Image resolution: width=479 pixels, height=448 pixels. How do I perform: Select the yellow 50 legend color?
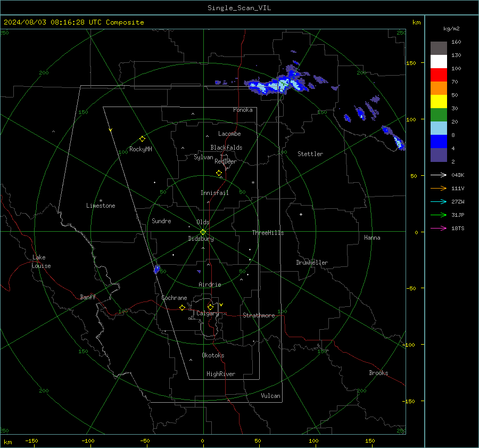click(439, 102)
